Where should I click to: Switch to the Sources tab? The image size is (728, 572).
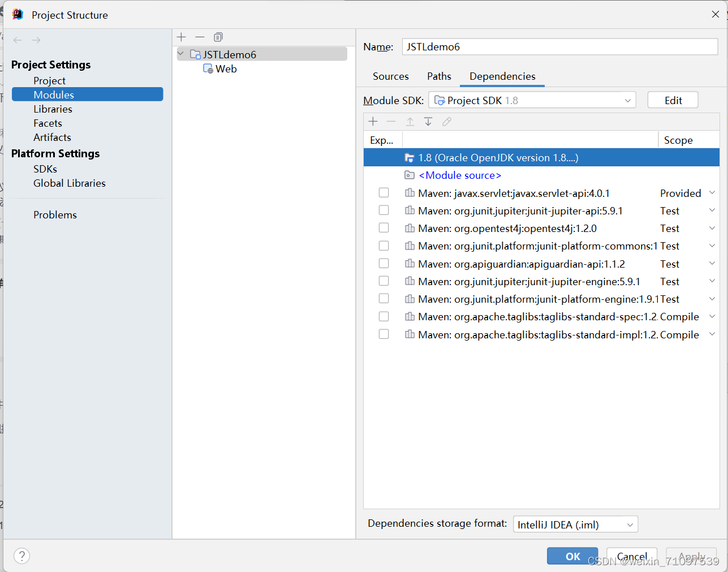coord(390,76)
